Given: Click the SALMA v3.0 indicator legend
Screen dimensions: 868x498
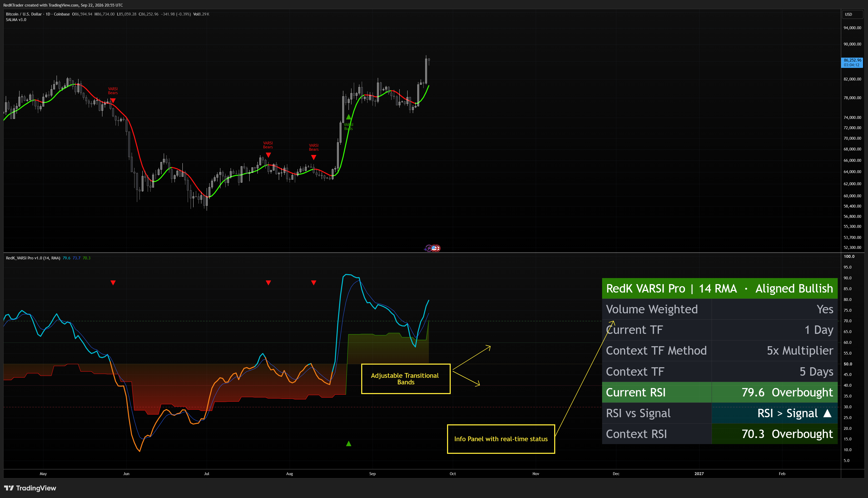Looking at the screenshot, I should pos(16,19).
